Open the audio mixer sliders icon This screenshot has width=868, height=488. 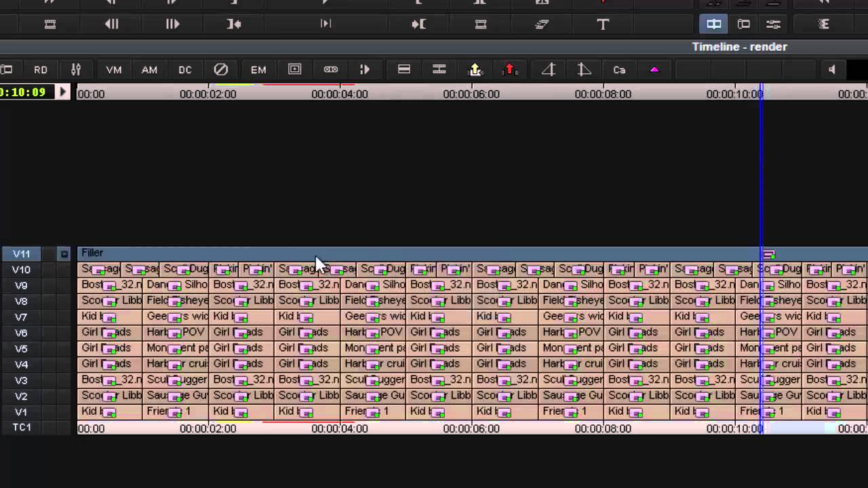coord(76,70)
